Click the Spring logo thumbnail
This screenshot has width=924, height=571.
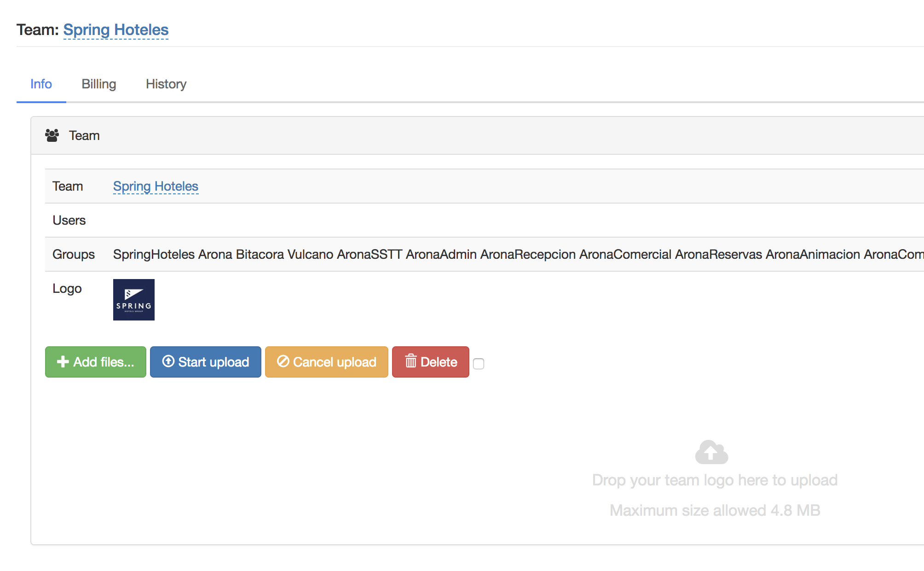coord(134,300)
